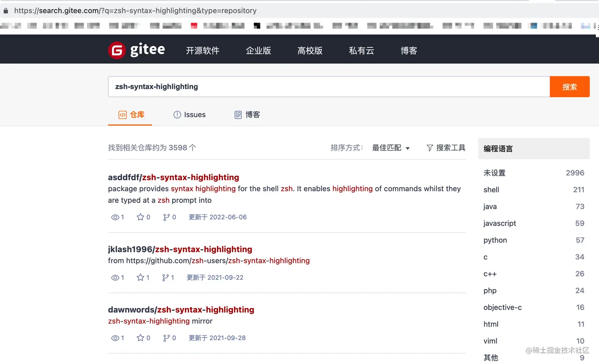Click the browser URL address bar
Screen dimensions: 599x364
tap(135, 11)
